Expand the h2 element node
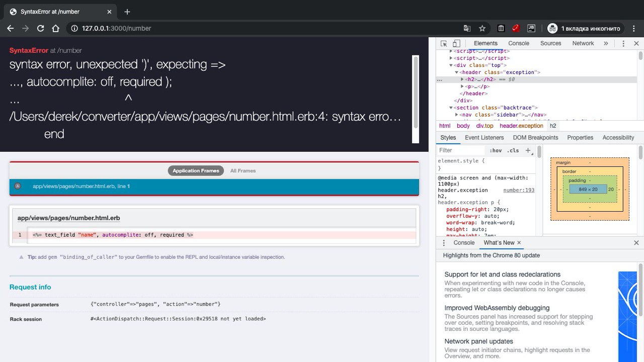Screen dimensions: 644x362 (x=462, y=79)
